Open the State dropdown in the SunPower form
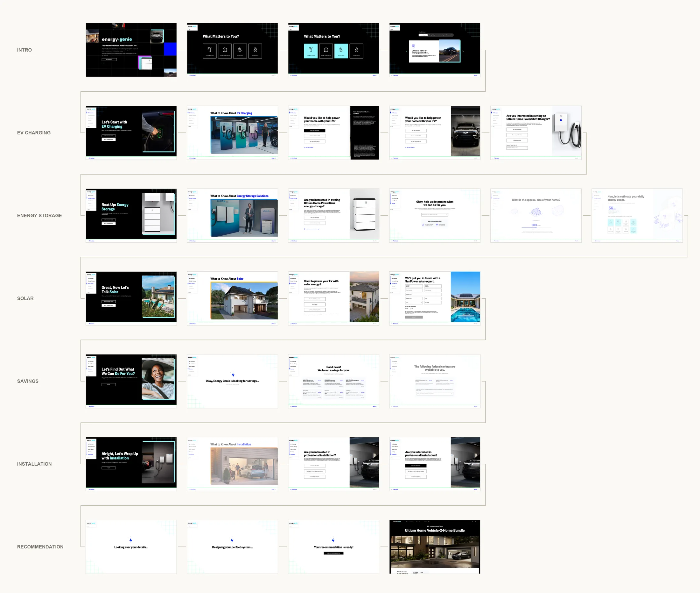 click(414, 303)
